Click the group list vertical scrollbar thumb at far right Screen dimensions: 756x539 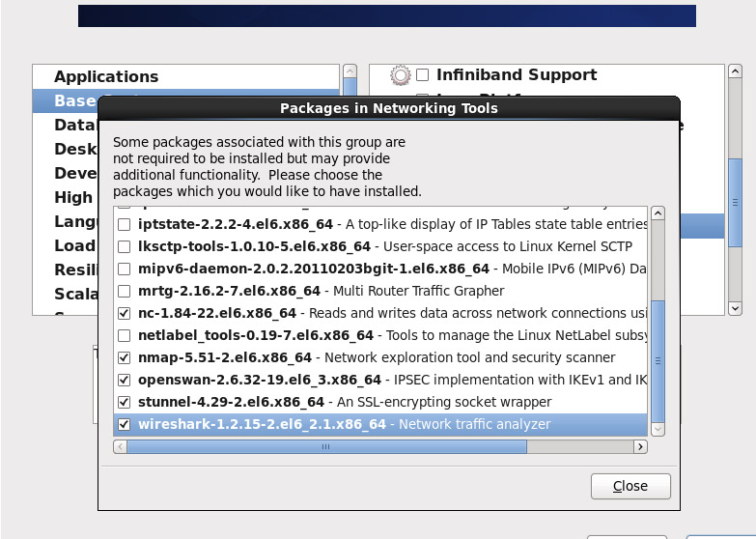[735, 203]
